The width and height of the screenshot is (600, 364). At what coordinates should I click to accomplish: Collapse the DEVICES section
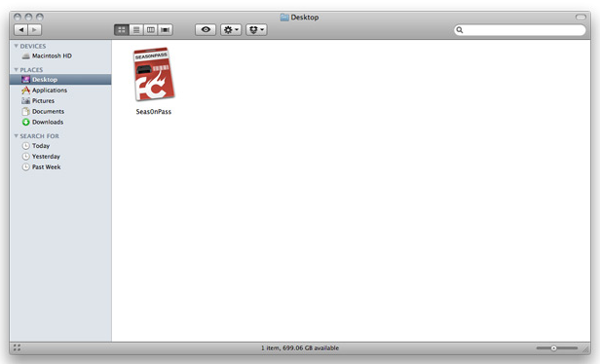pos(16,46)
